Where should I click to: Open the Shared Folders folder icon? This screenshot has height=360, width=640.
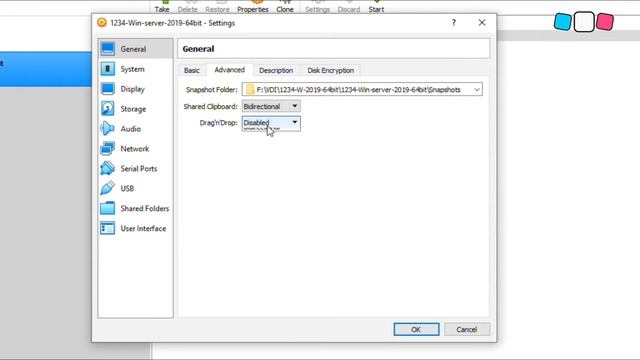pos(108,208)
